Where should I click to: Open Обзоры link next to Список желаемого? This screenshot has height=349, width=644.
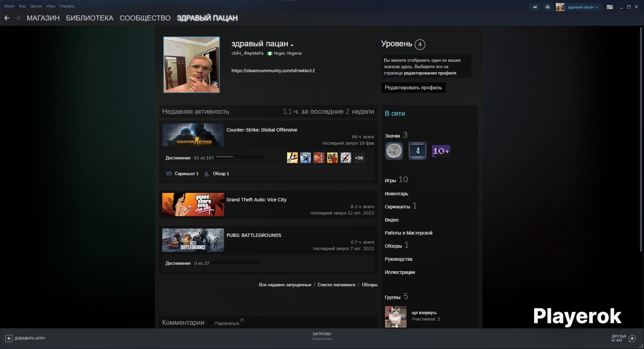[x=369, y=285]
